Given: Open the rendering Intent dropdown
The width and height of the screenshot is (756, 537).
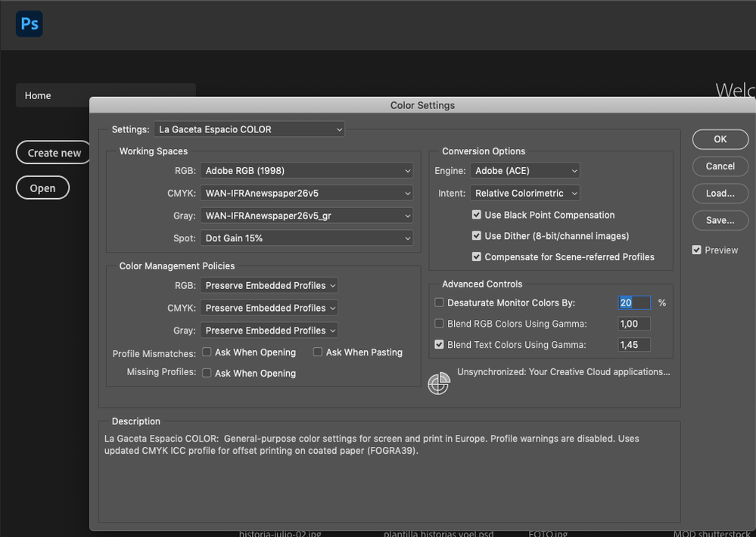Looking at the screenshot, I should pyautogui.click(x=525, y=194).
